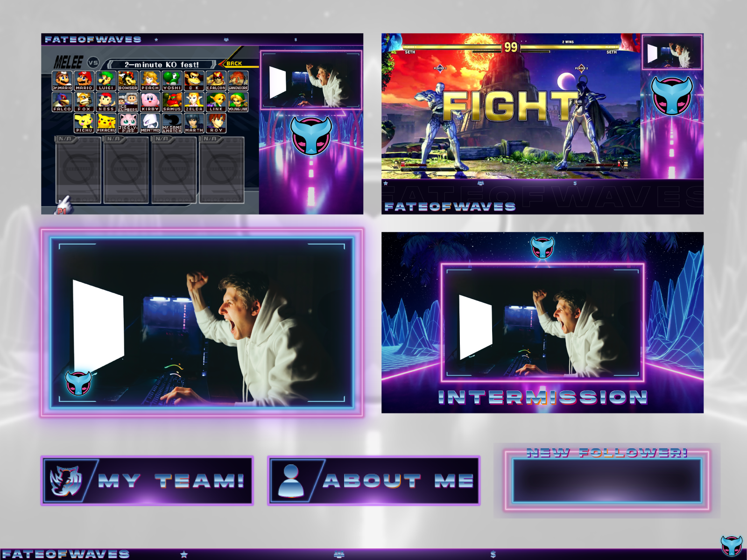The width and height of the screenshot is (747, 560).
Task: Click the Player 2 health bar under 2 WINS
Action: [570, 48]
